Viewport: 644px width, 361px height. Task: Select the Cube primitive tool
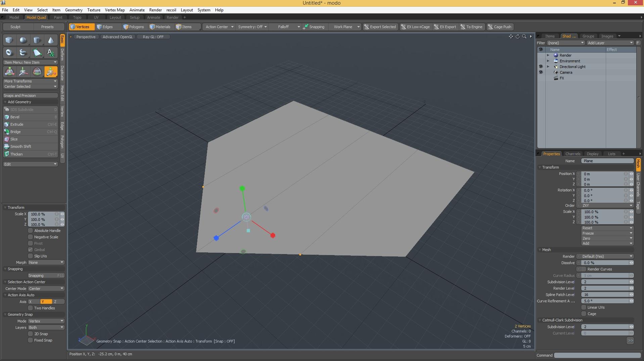[9, 40]
